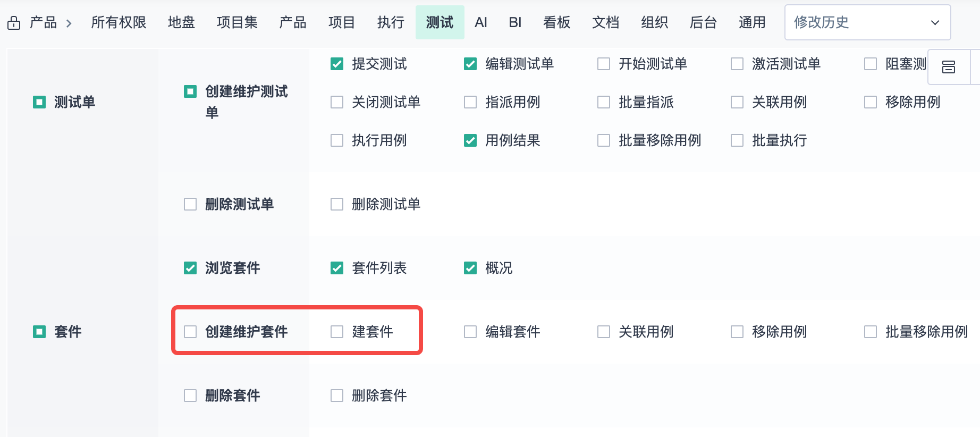The height and width of the screenshot is (437, 980).
Task: Click the lock icon beside 产品
Action: 14,23
